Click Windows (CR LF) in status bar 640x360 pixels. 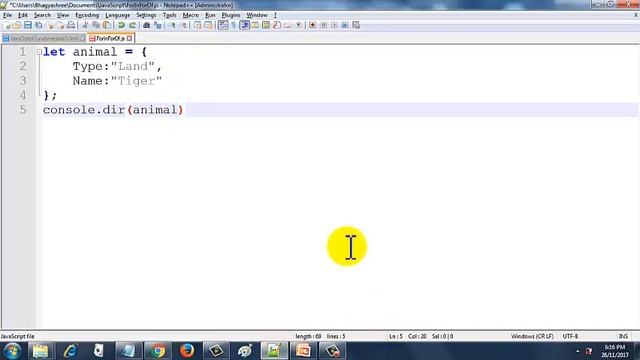532,336
